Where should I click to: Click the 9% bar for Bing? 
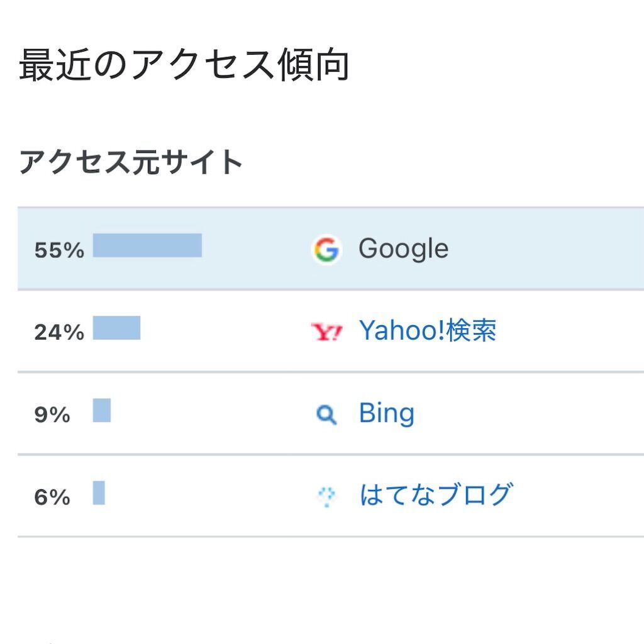coord(102,410)
